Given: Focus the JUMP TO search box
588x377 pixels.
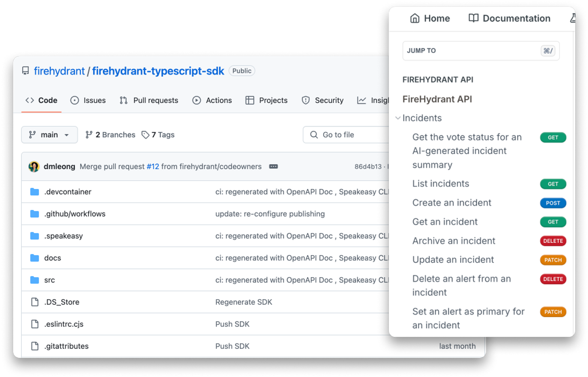Looking at the screenshot, I should click(481, 51).
